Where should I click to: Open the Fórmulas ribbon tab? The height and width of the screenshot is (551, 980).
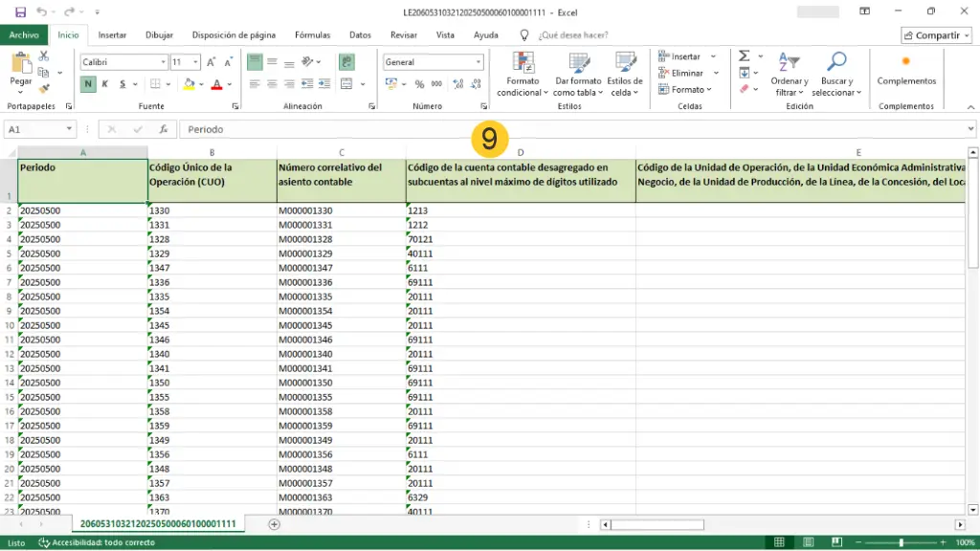312,35
